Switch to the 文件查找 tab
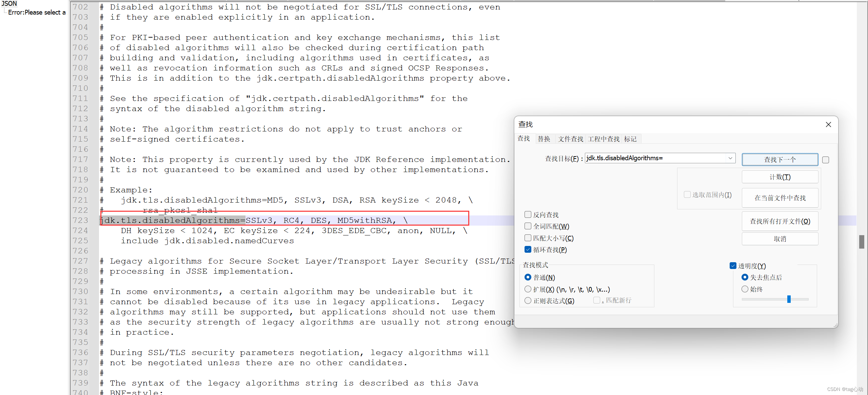Image resolution: width=868 pixels, height=395 pixels. click(570, 139)
